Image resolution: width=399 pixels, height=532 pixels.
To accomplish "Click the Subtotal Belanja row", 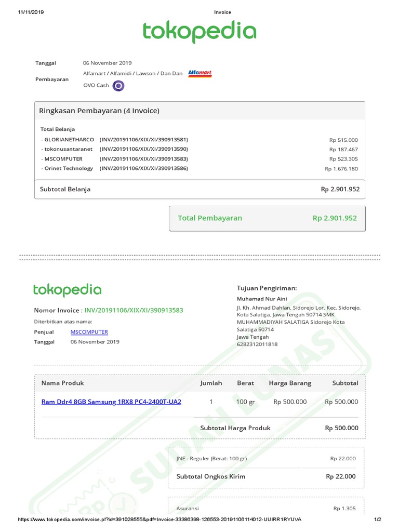I will pos(199,189).
